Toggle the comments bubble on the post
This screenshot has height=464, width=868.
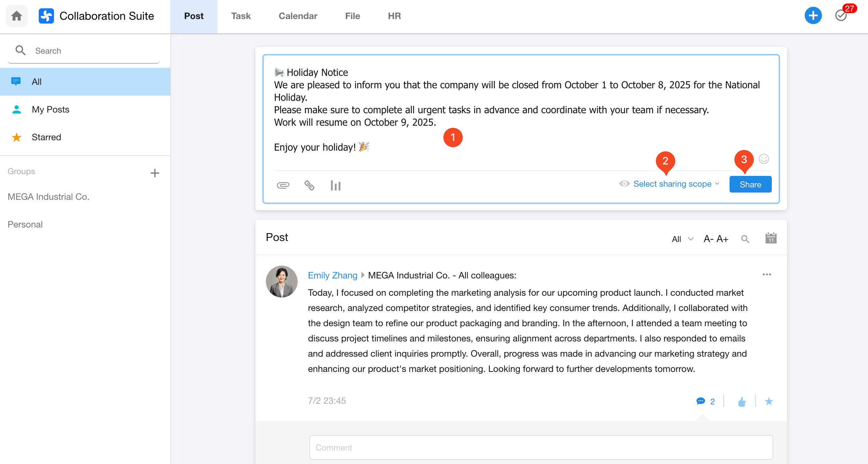point(700,401)
